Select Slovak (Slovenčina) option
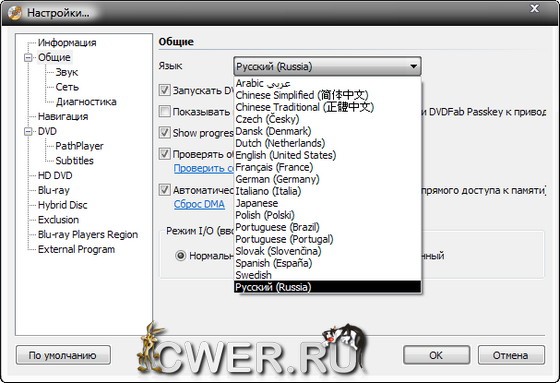The width and height of the screenshot is (560, 383). click(x=327, y=251)
